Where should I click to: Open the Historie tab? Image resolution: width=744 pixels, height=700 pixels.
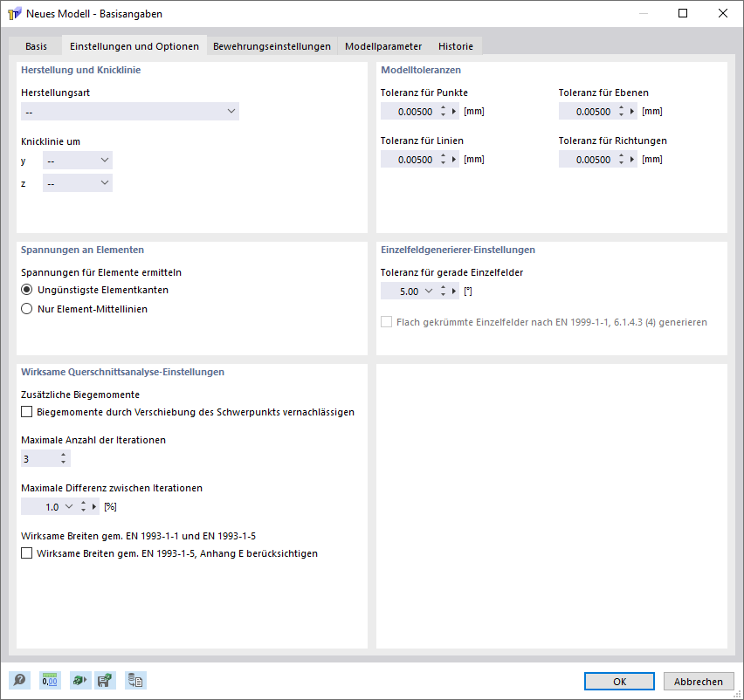[456, 46]
